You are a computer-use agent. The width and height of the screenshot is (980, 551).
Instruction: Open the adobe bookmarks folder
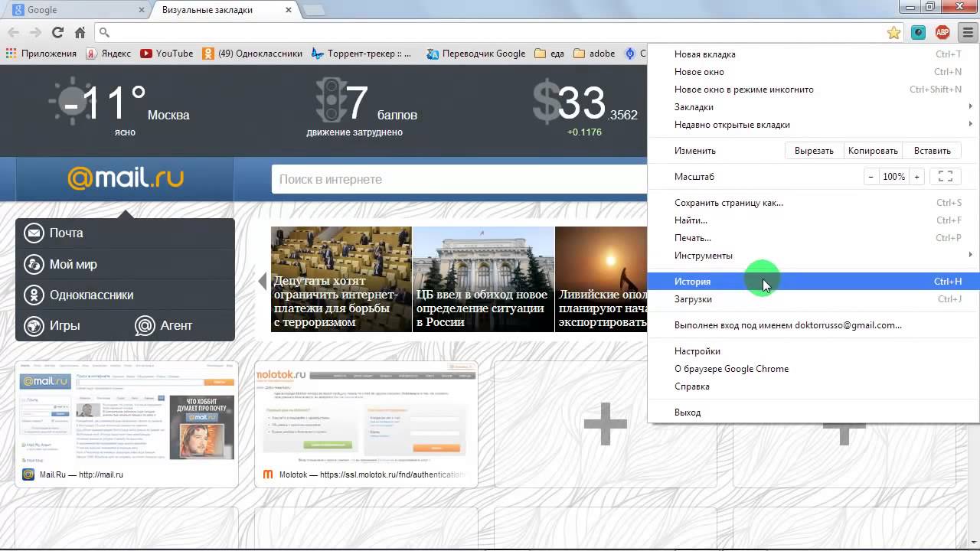pos(594,54)
